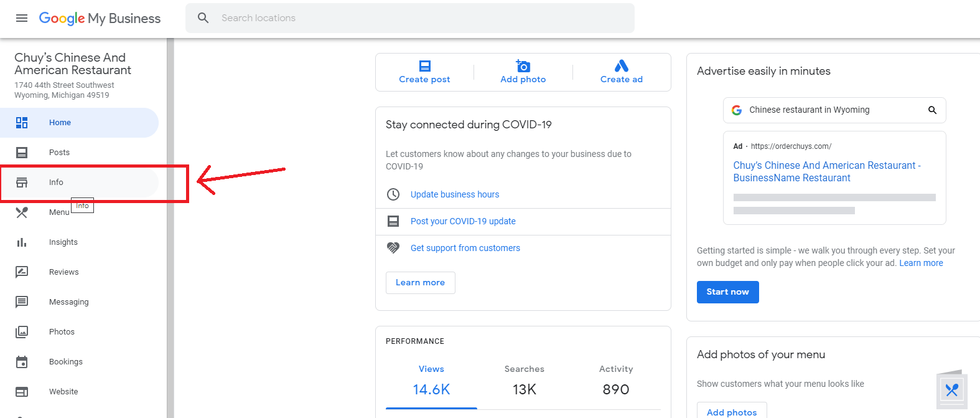
Task: Open the hamburger main menu
Action: coord(22,18)
